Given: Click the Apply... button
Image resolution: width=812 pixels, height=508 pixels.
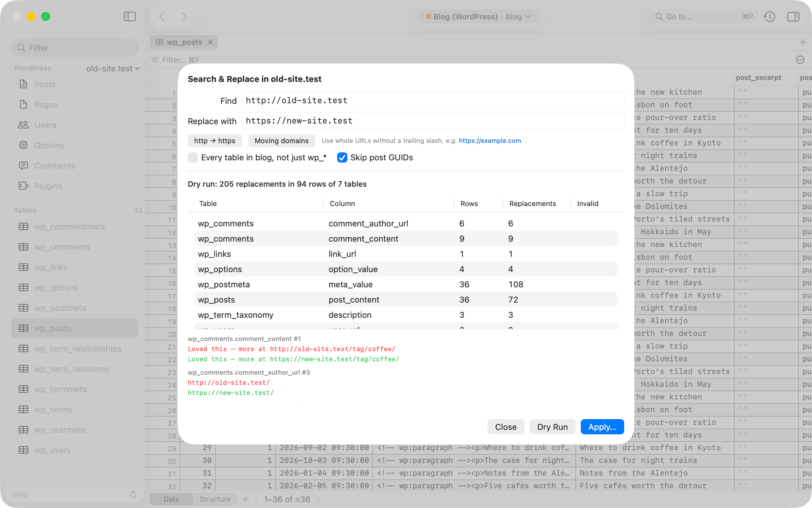Looking at the screenshot, I should coord(602,427).
